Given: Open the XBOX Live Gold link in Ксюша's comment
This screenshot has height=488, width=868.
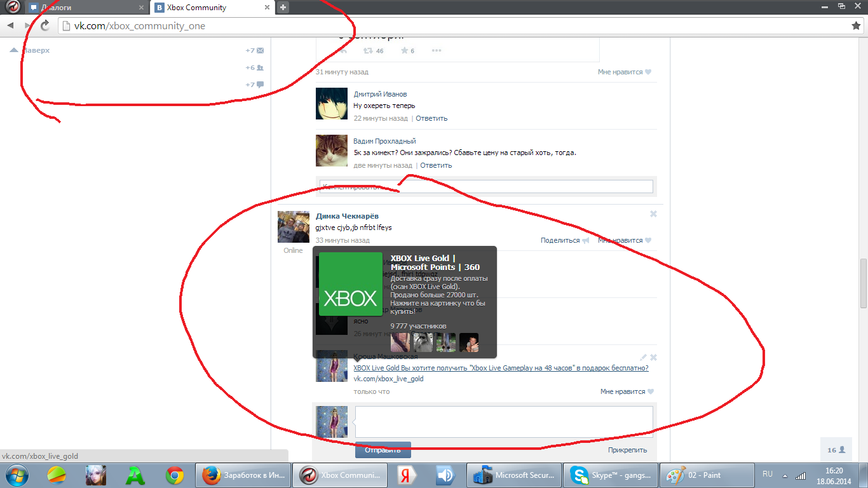Looking at the screenshot, I should [501, 368].
